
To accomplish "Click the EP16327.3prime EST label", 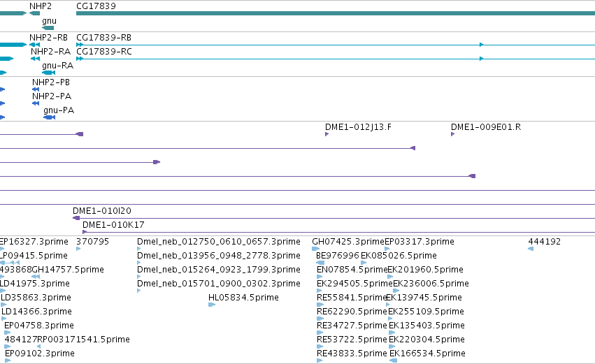I will click(34, 242).
